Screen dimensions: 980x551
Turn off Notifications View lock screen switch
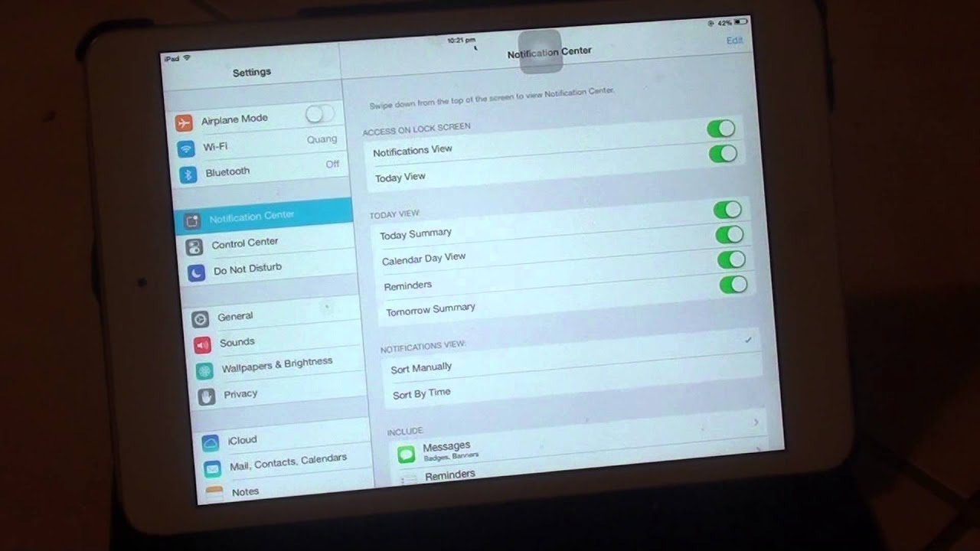[x=721, y=129]
